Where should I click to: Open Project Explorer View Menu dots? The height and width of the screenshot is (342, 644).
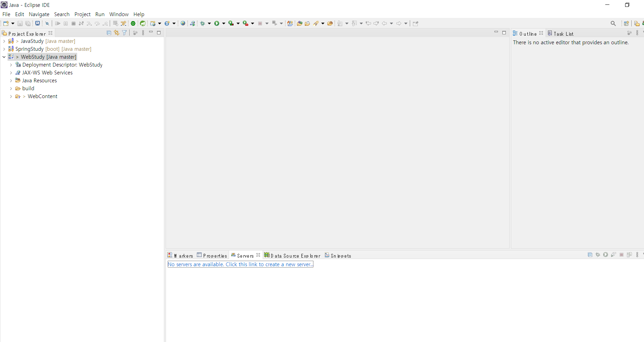click(x=143, y=33)
